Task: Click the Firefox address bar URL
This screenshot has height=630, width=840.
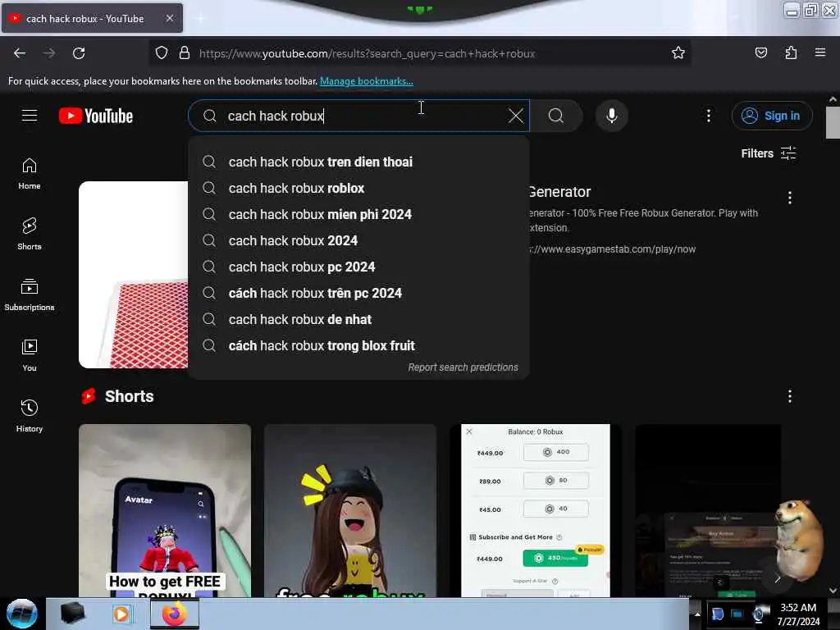Action: click(367, 53)
